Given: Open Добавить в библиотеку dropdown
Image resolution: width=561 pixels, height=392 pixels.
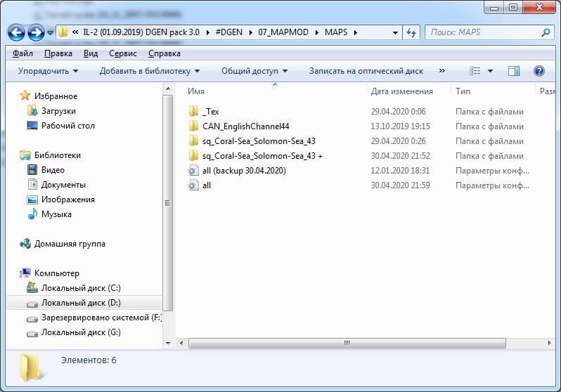Looking at the screenshot, I should click(x=150, y=71).
